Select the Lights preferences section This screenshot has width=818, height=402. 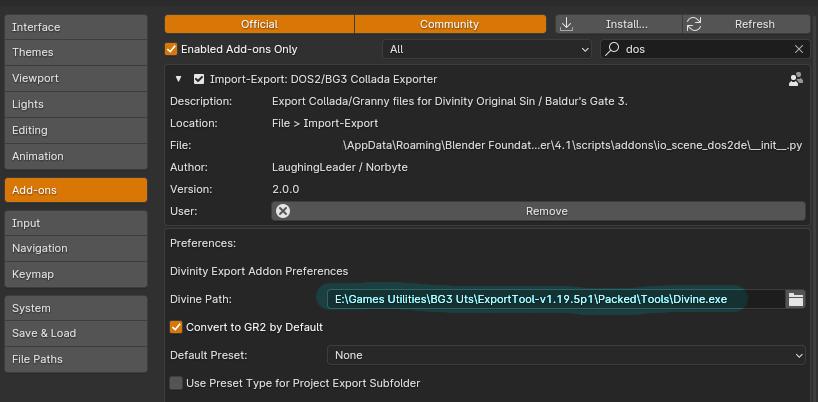[76, 104]
